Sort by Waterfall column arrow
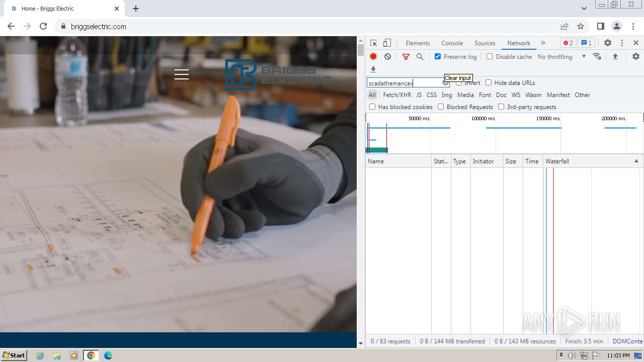Viewport: 644px width, 362px height. (636, 161)
